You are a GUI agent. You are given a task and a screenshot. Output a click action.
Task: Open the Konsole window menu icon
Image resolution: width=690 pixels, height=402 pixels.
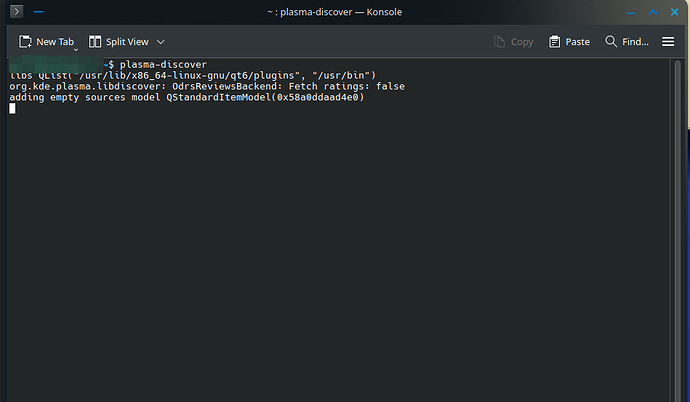[x=16, y=11]
